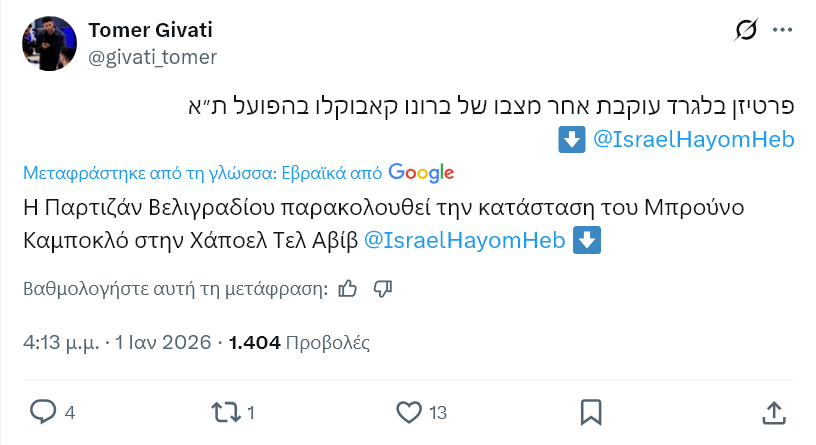The image size is (816, 445).
Task: Open Tomer Givati's profile picture
Action: pos(50,43)
